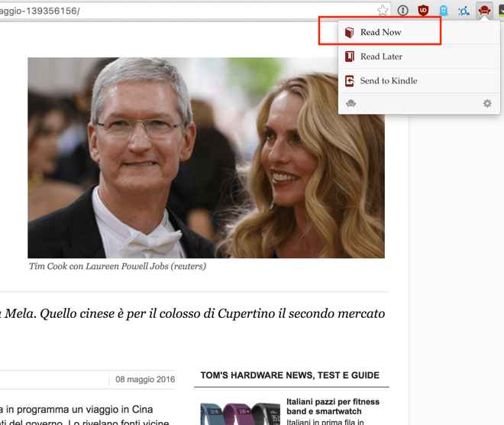Click the Tim Cook article photo
This screenshot has width=504, height=425.
point(206,157)
